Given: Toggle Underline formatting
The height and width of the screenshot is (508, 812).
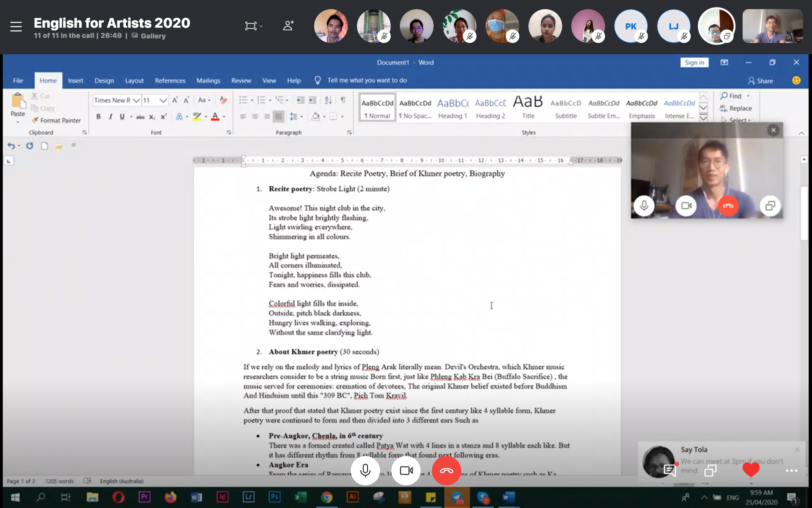Looking at the screenshot, I should [122, 117].
